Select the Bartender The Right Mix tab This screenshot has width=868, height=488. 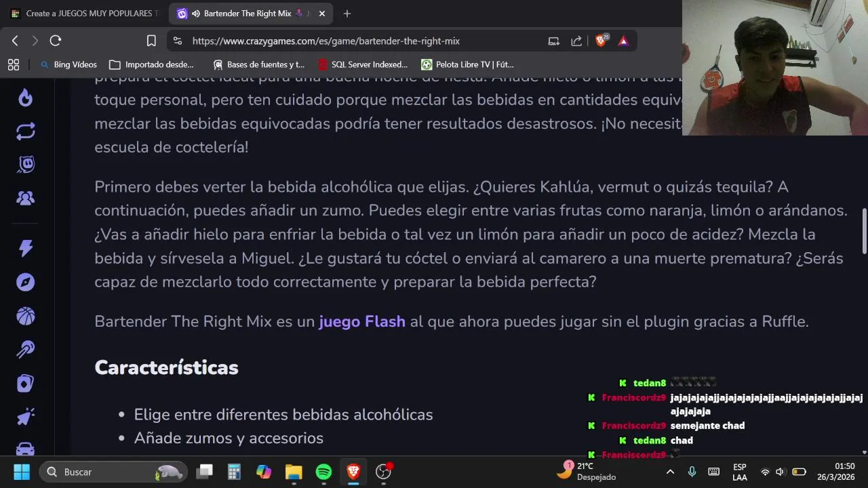point(248,14)
